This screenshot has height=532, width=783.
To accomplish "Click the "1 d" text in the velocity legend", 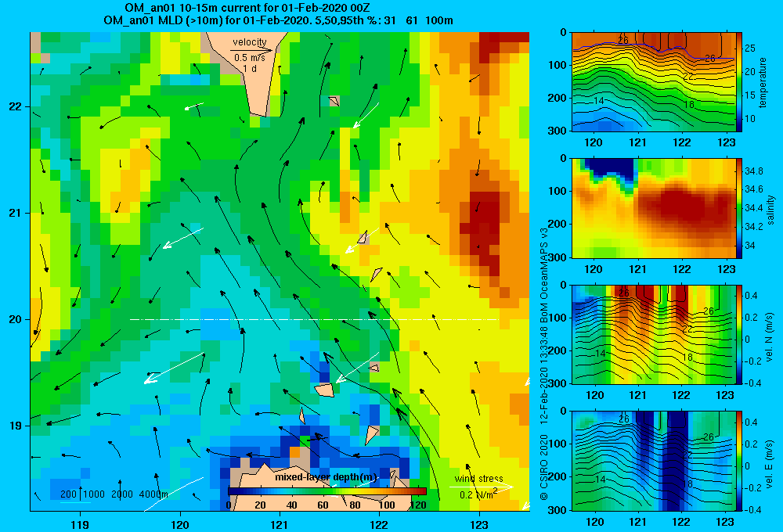I will [x=250, y=68].
